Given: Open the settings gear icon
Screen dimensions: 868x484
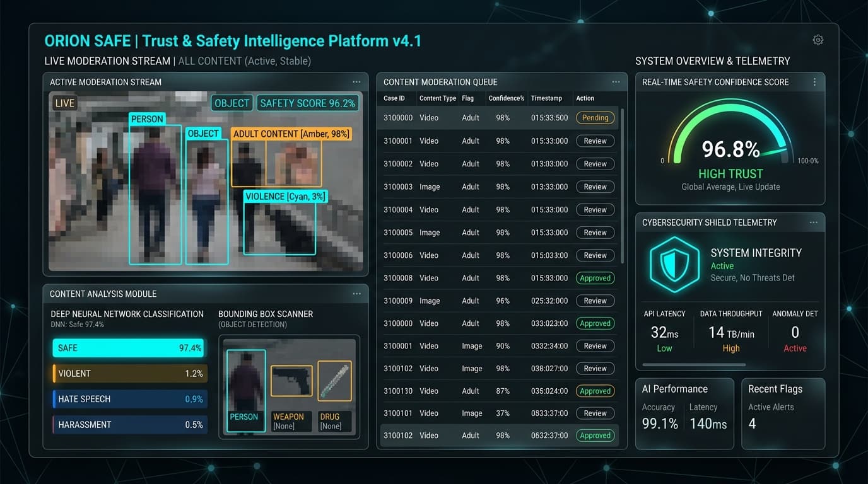Looking at the screenshot, I should pyautogui.click(x=818, y=40).
